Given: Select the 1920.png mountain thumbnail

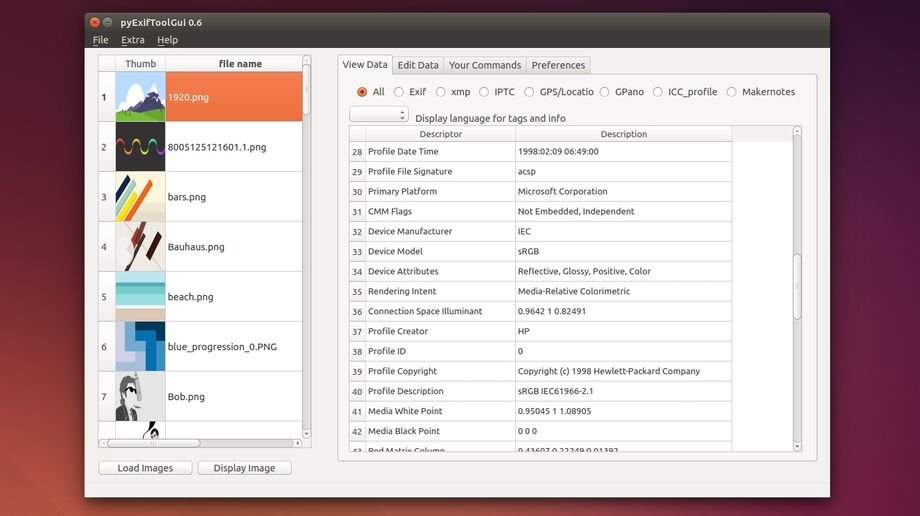Looking at the screenshot, I should click(140, 97).
